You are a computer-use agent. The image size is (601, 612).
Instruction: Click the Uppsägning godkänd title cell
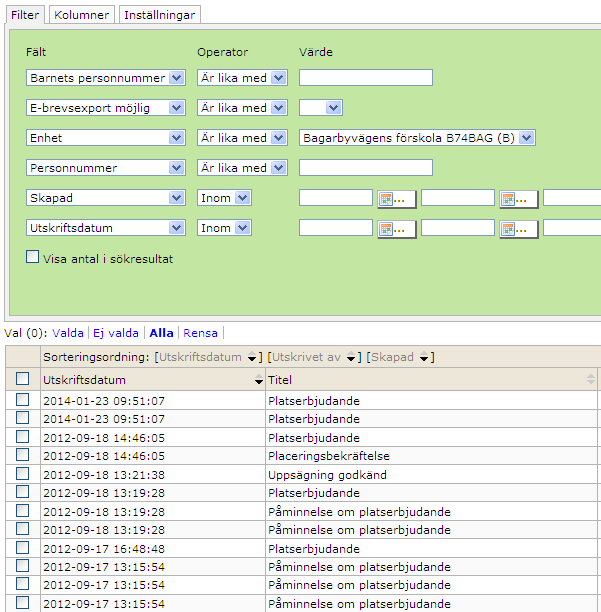pyautogui.click(x=431, y=475)
